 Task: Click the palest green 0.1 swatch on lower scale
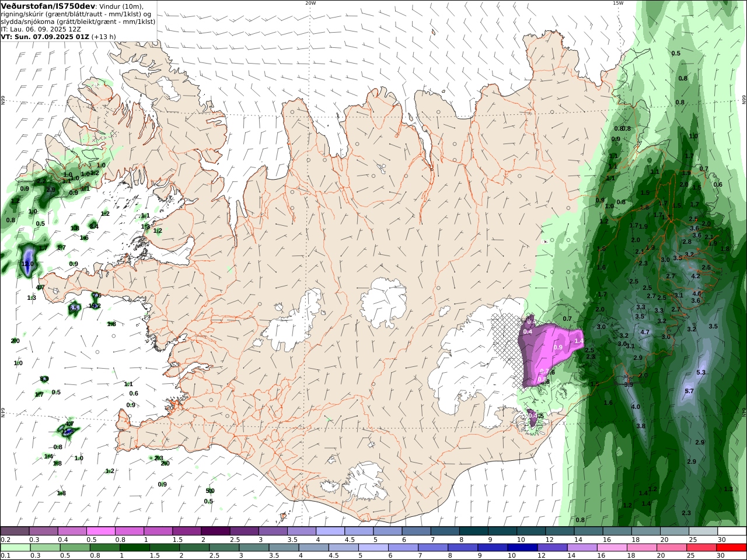[15, 548]
